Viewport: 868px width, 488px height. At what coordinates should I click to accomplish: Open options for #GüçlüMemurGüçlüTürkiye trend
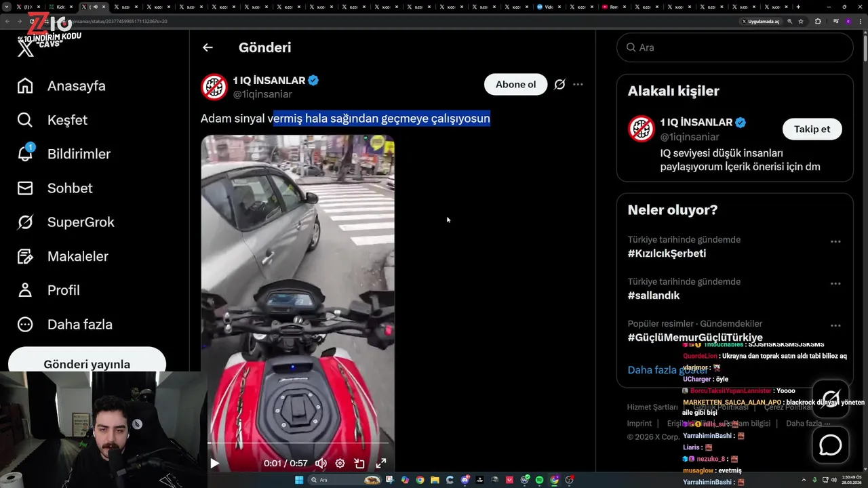pos(835,325)
